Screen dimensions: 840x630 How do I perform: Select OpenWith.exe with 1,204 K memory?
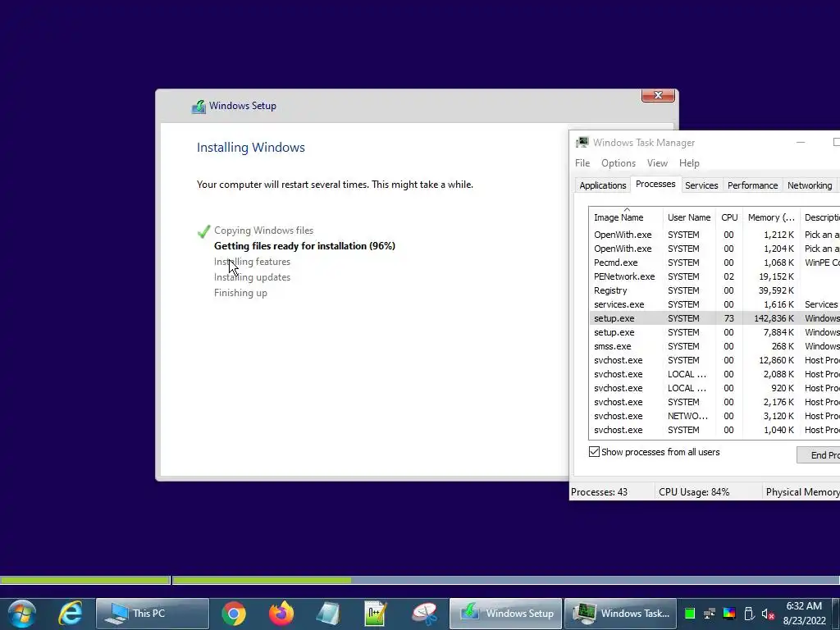pos(714,249)
